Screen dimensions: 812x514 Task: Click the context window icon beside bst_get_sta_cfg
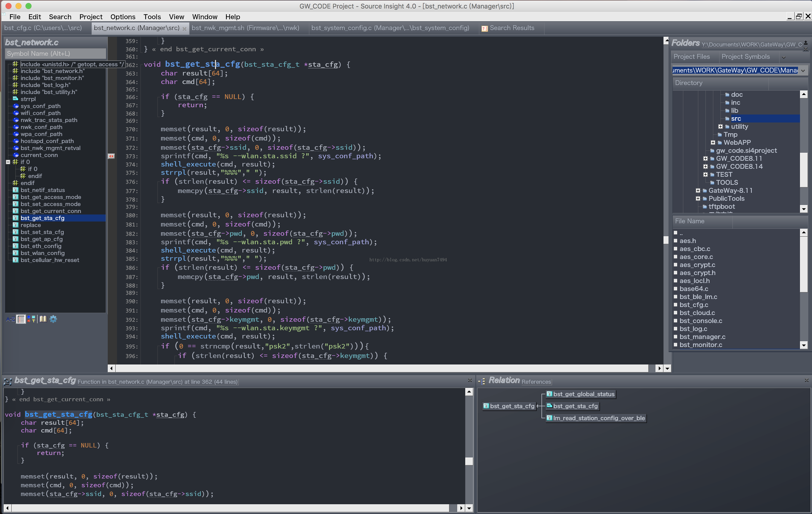click(x=7, y=381)
